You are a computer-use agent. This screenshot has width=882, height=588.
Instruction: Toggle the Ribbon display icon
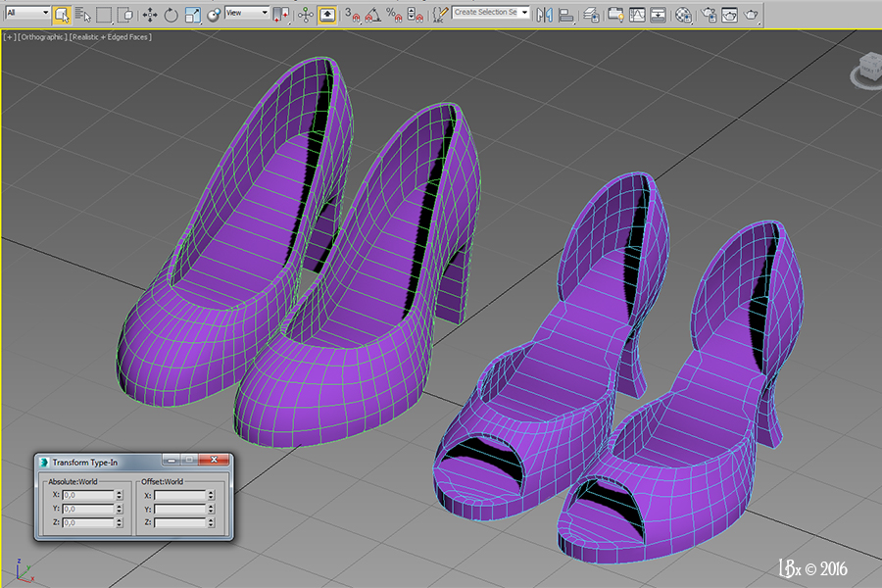tap(616, 15)
